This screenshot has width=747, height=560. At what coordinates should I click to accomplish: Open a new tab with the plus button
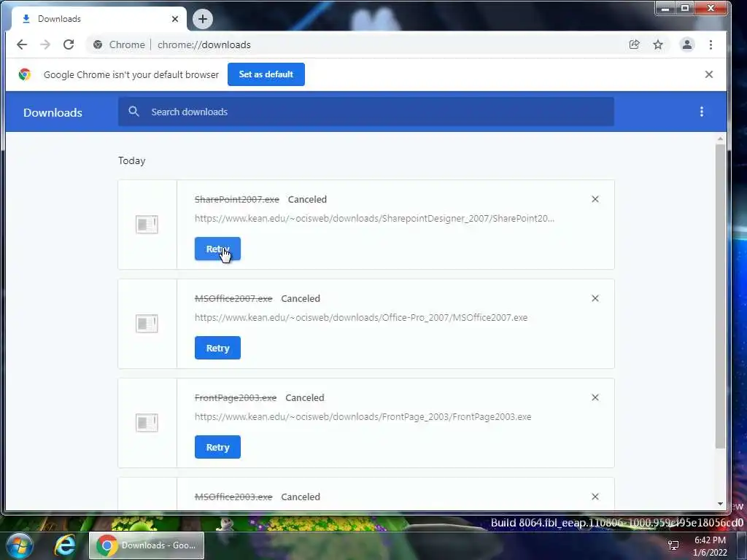point(203,19)
